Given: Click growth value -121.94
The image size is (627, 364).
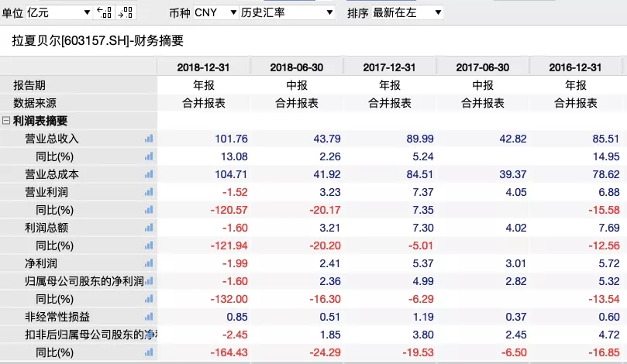Looking at the screenshot, I should coord(229,246).
